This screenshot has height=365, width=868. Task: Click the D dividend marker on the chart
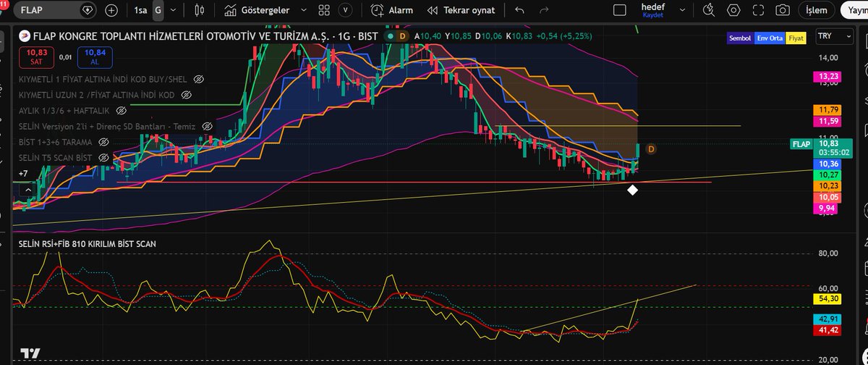tap(651, 149)
